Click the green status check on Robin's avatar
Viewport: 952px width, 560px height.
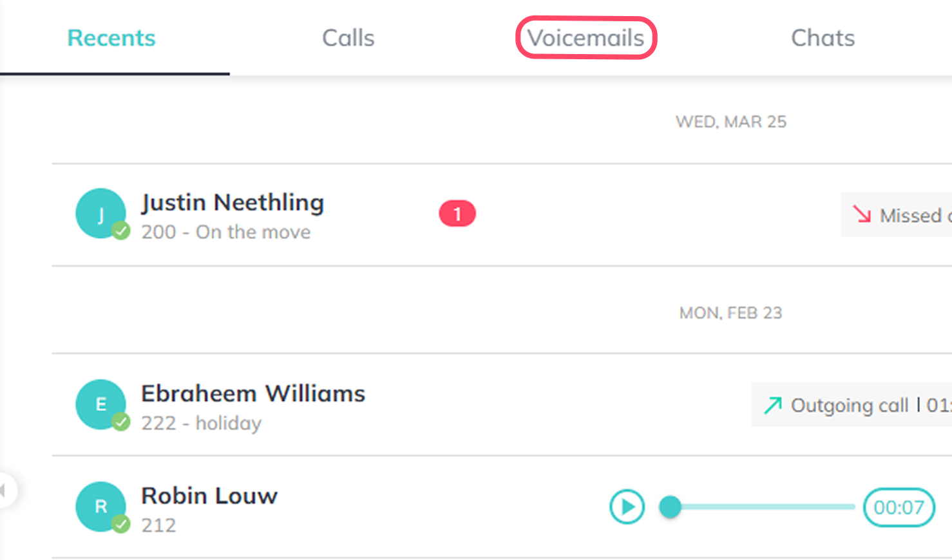[121, 524]
